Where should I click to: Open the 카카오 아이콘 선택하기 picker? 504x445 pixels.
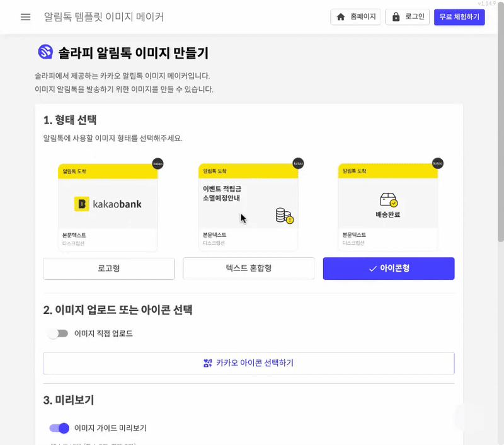pyautogui.click(x=249, y=363)
